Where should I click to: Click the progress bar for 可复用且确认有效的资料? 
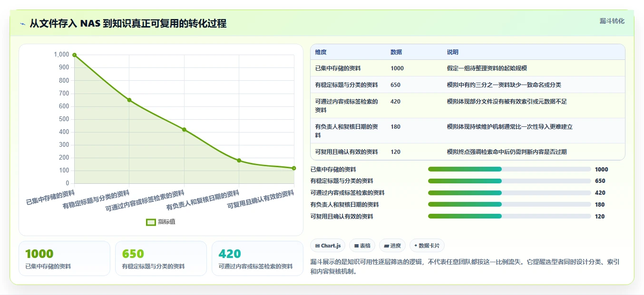[x=509, y=216]
